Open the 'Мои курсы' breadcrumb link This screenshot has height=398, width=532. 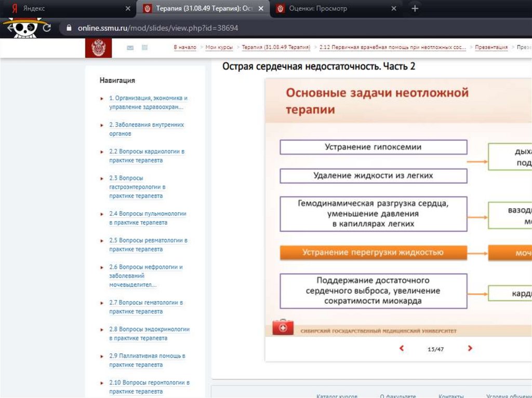pos(219,47)
